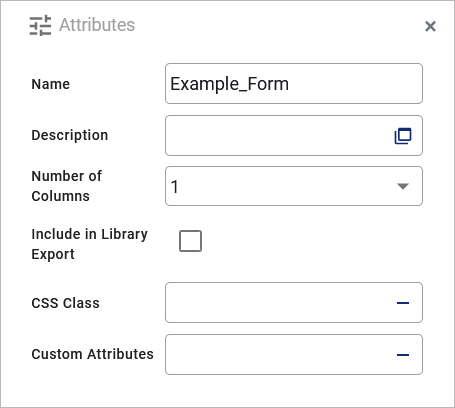Expand the Number of Columns dropdown arrow
This screenshot has width=455, height=408.
(403, 186)
